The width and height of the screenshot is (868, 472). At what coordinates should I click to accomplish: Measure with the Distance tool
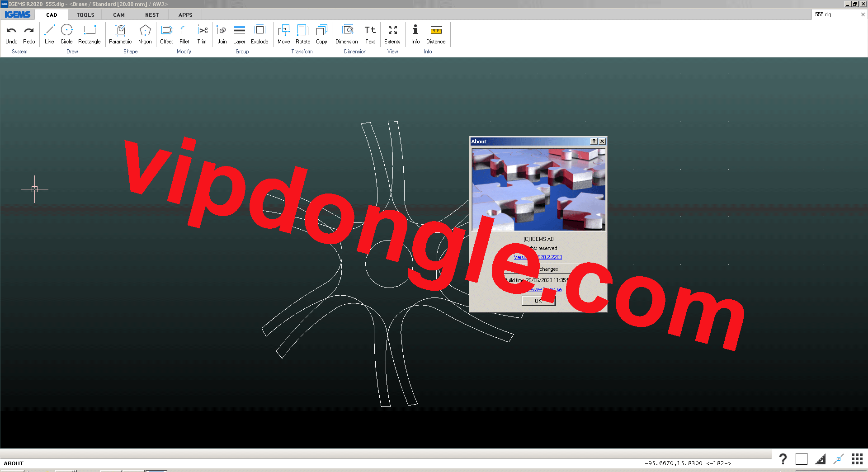pyautogui.click(x=436, y=34)
